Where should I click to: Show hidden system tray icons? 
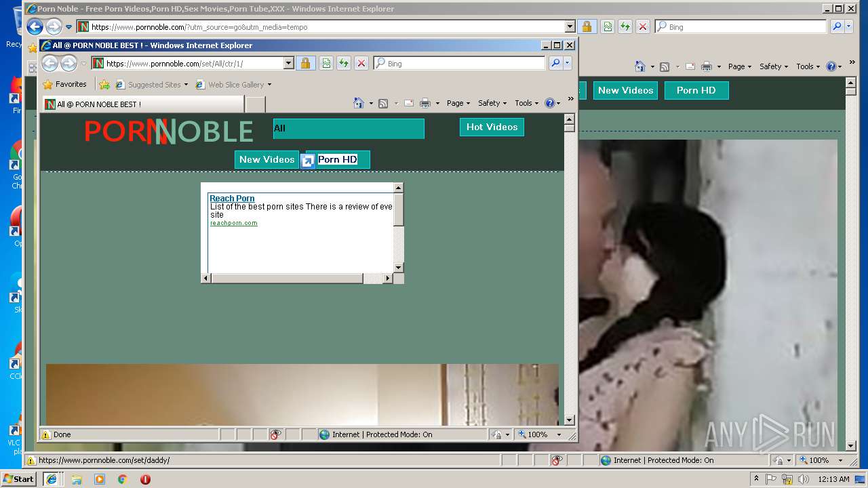(x=757, y=479)
